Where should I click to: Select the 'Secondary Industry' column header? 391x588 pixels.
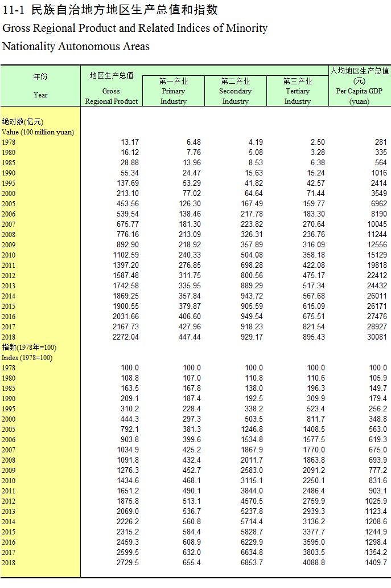pos(235,91)
